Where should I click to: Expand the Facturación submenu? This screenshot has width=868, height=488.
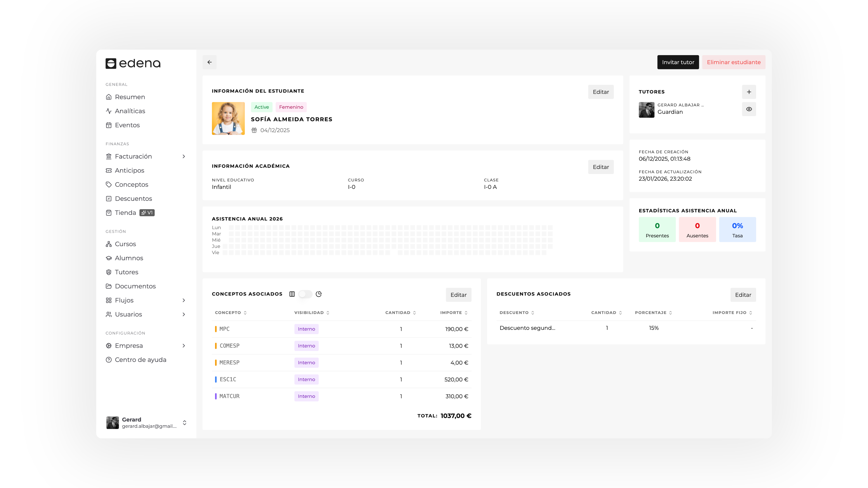coord(184,156)
